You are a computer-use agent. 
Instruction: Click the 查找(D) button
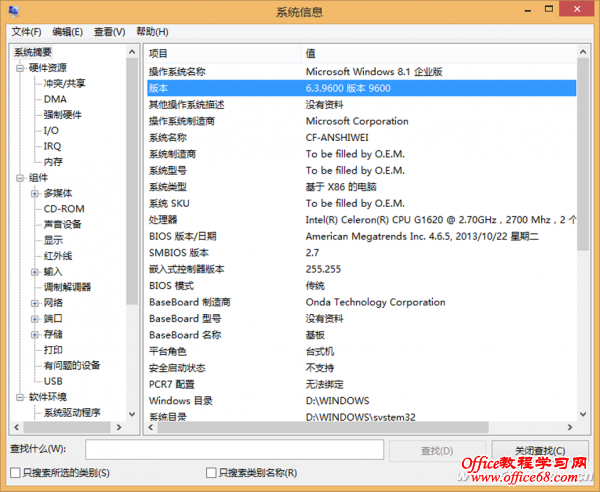[x=437, y=451]
